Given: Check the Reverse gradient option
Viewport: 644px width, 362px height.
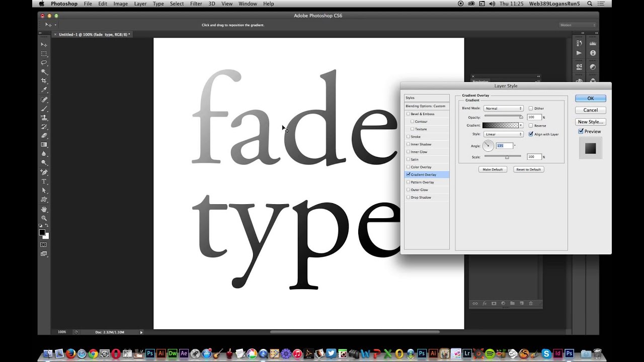Looking at the screenshot, I should (531, 126).
